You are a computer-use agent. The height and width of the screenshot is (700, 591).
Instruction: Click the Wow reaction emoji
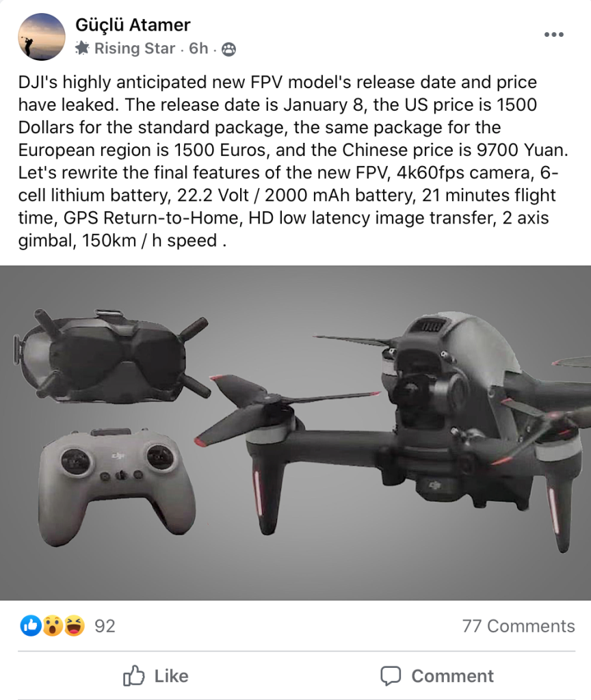tap(53, 626)
